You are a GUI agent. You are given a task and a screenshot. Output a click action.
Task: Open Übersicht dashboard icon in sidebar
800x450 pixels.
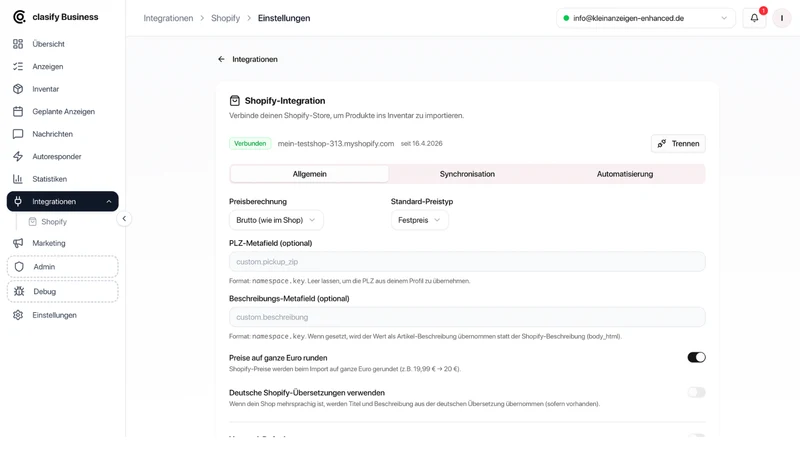pyautogui.click(x=18, y=44)
